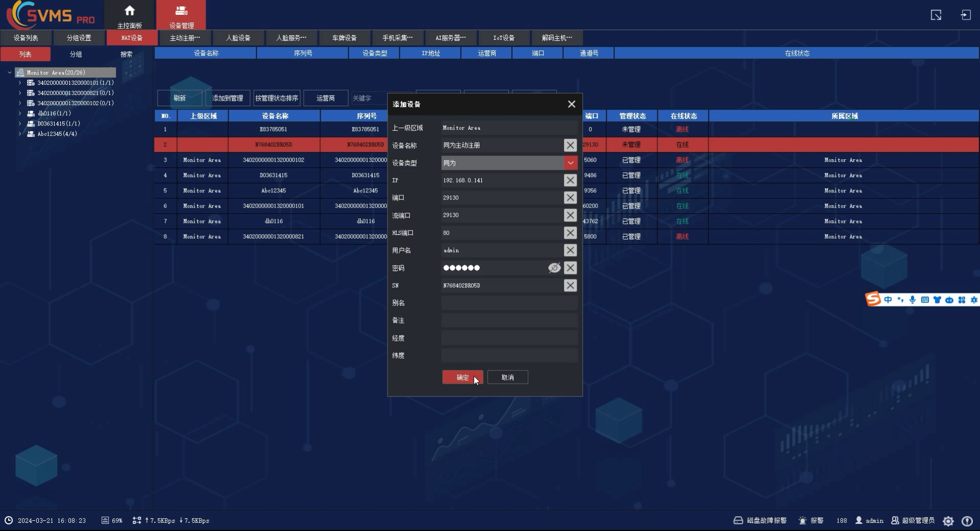Expand the Abc12345 tree node

tap(20, 134)
